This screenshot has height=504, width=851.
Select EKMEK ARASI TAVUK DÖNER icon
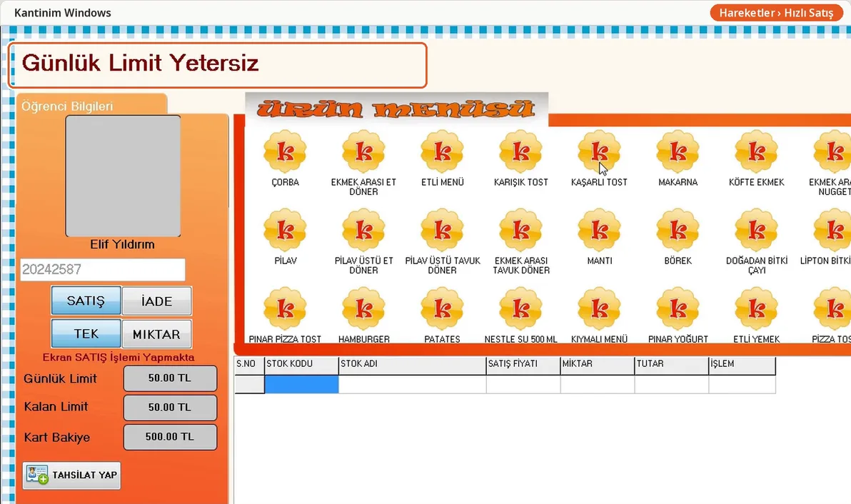521,230
